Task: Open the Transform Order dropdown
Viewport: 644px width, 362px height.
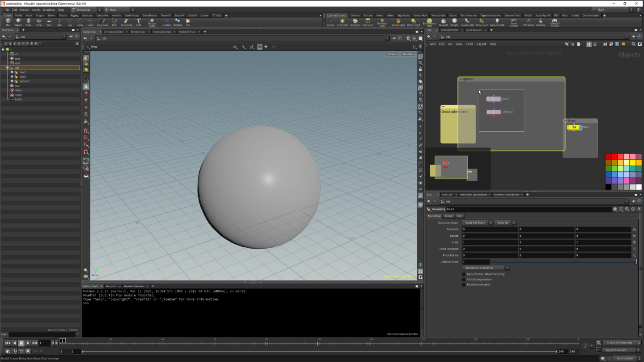Action: click(x=477, y=223)
